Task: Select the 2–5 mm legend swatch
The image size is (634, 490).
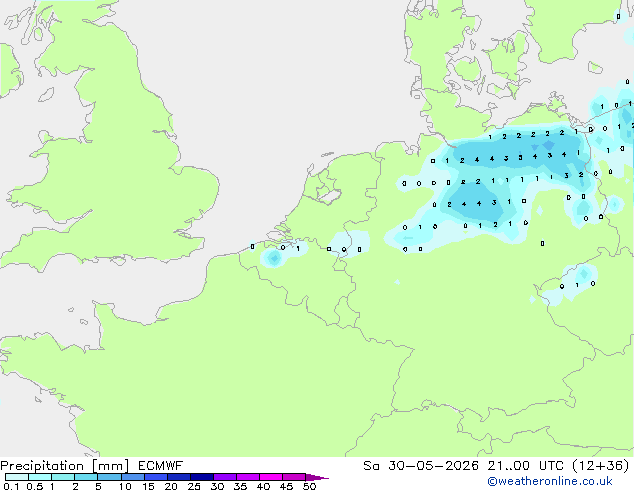Action: pos(86,477)
